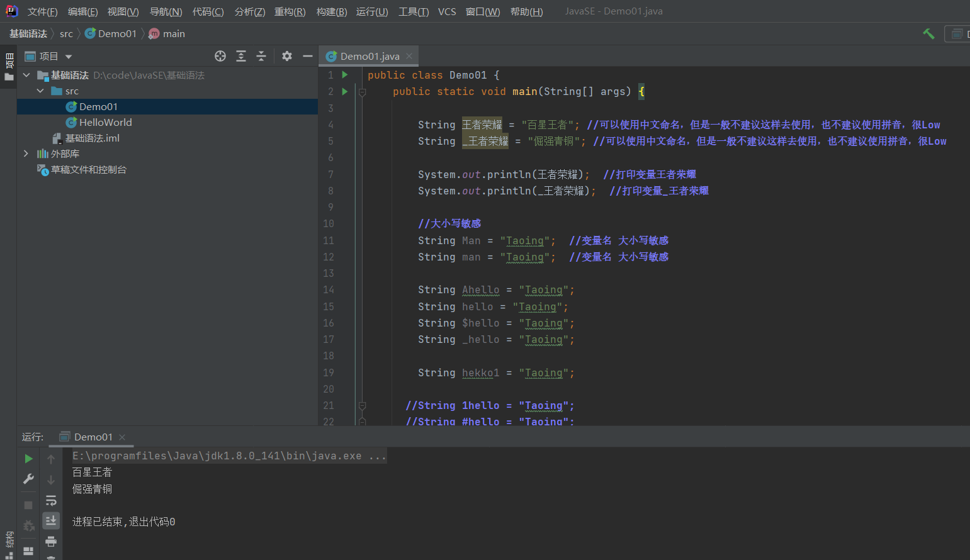
Task: Rerun Demo01 with the green play button
Action: tap(28, 459)
